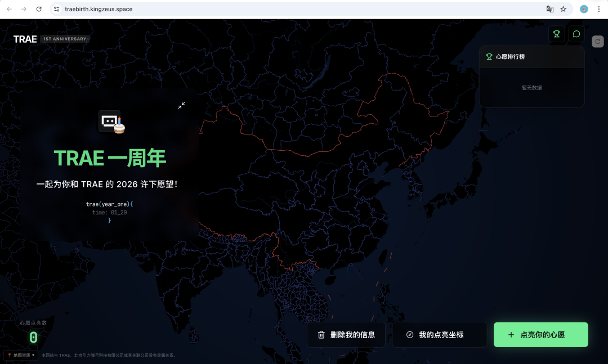Click the trae(year_one){ code line
Image resolution: width=608 pixels, height=364 pixels.
point(110,204)
